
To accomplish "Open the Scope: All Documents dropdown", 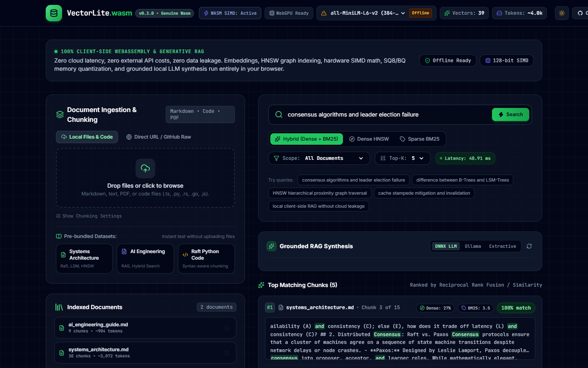I will click(x=319, y=158).
